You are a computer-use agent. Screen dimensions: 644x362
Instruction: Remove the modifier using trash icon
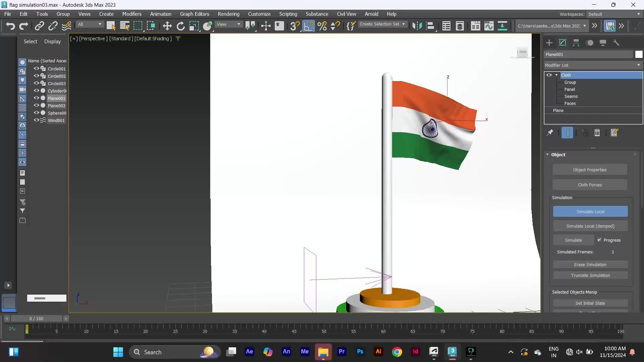point(597,133)
